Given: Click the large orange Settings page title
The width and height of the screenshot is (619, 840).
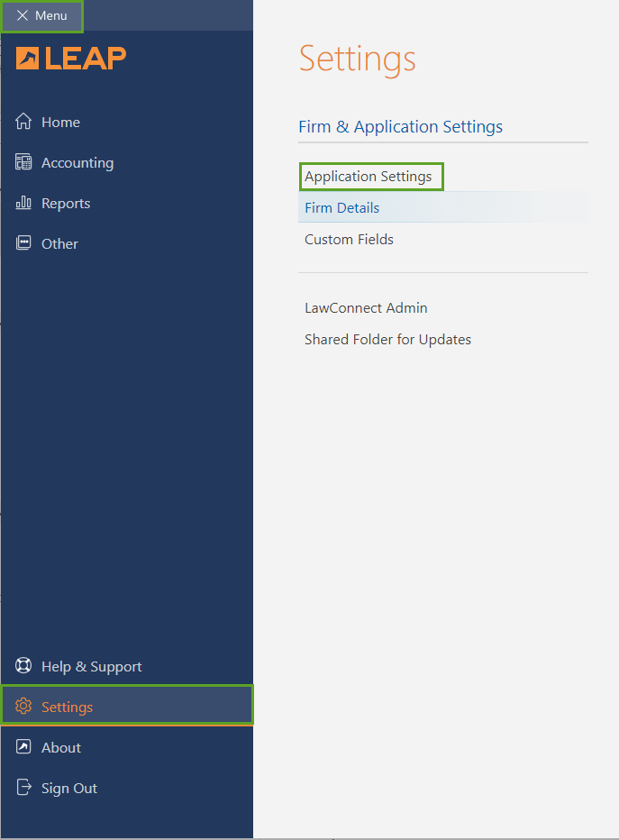Looking at the screenshot, I should point(357,59).
